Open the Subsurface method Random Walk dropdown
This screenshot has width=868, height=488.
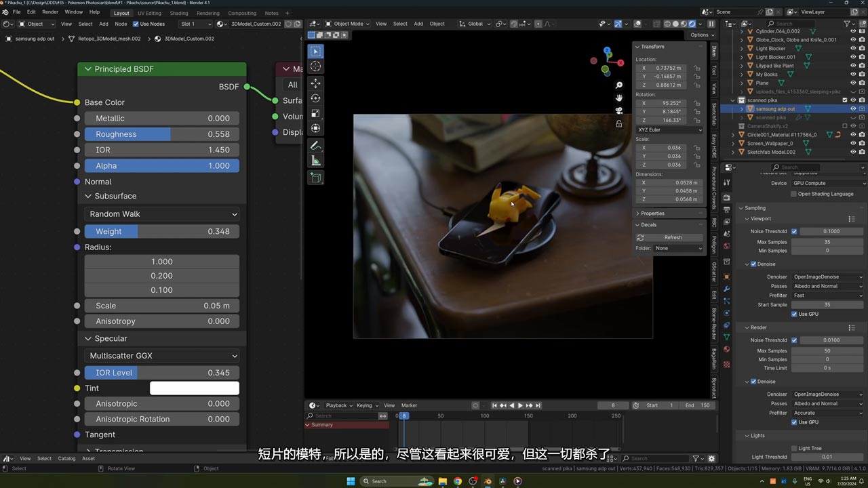point(162,214)
